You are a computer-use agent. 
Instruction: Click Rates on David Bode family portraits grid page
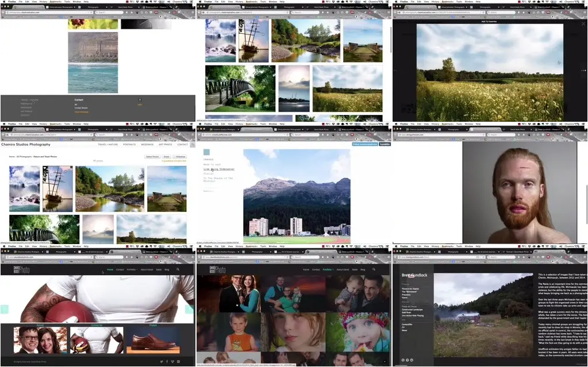pyautogui.click(x=355, y=269)
